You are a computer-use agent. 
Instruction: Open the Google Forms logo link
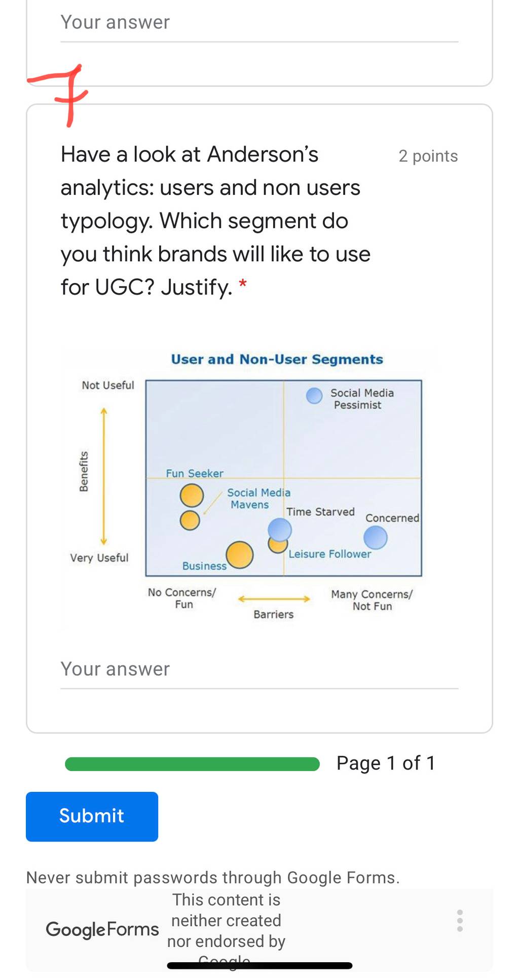[x=102, y=929]
